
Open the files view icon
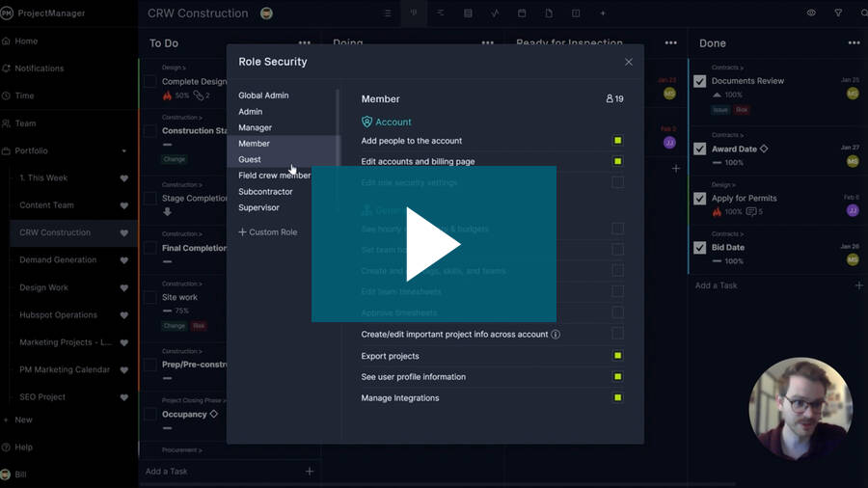tap(549, 14)
